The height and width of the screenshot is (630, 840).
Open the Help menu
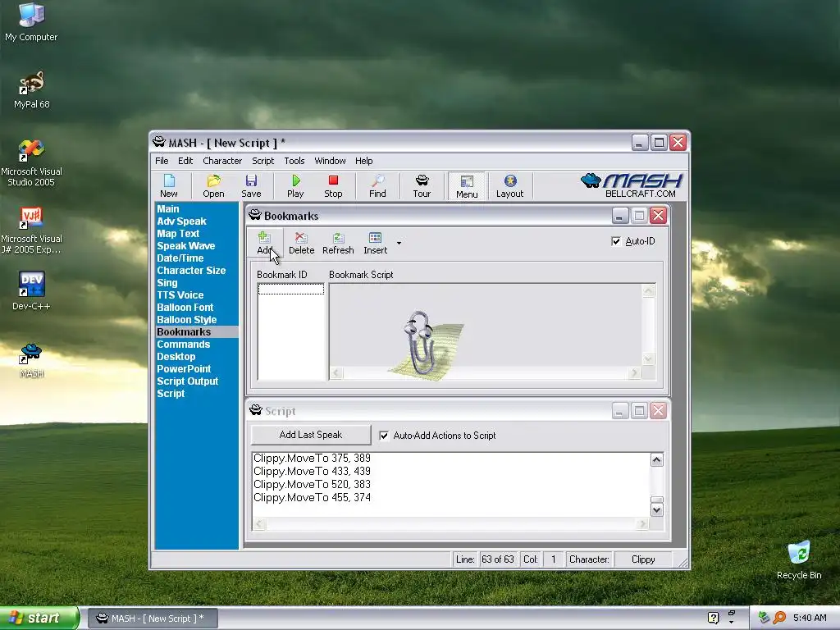click(x=363, y=161)
